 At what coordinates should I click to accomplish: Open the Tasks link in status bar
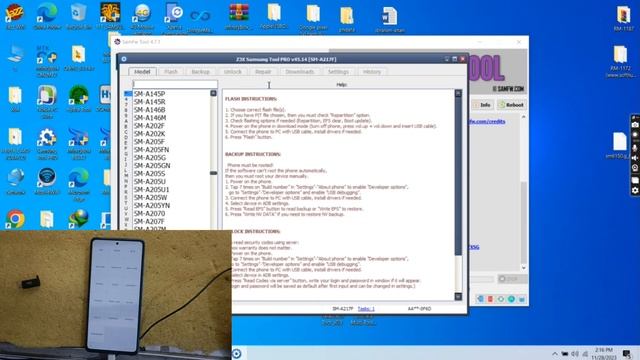coord(366,309)
